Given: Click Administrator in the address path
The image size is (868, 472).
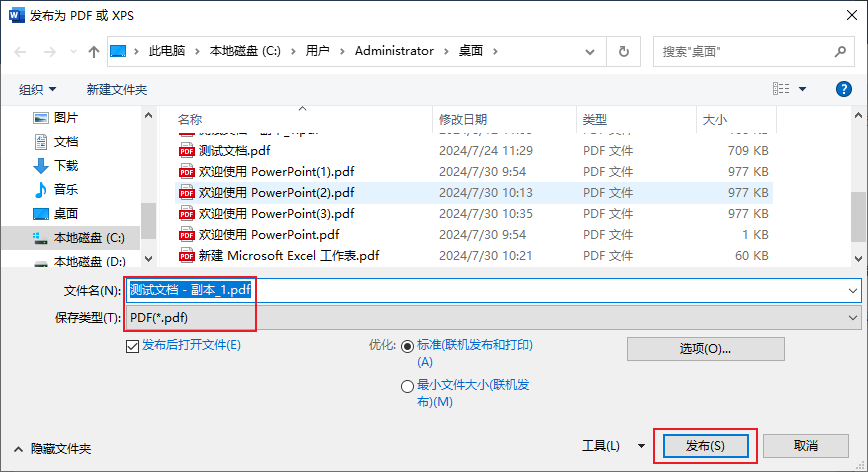Looking at the screenshot, I should click(394, 51).
